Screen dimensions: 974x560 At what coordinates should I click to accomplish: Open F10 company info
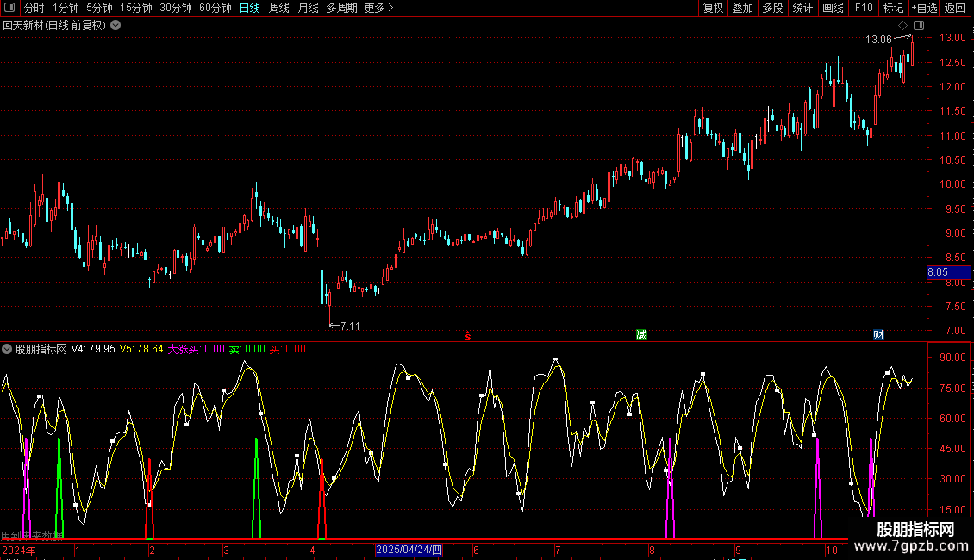[864, 8]
